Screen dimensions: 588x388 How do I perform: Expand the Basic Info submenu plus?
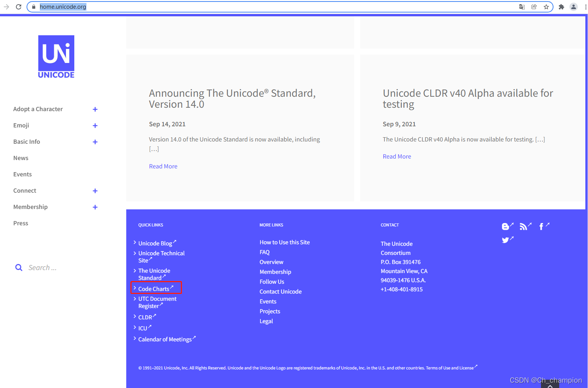click(95, 142)
